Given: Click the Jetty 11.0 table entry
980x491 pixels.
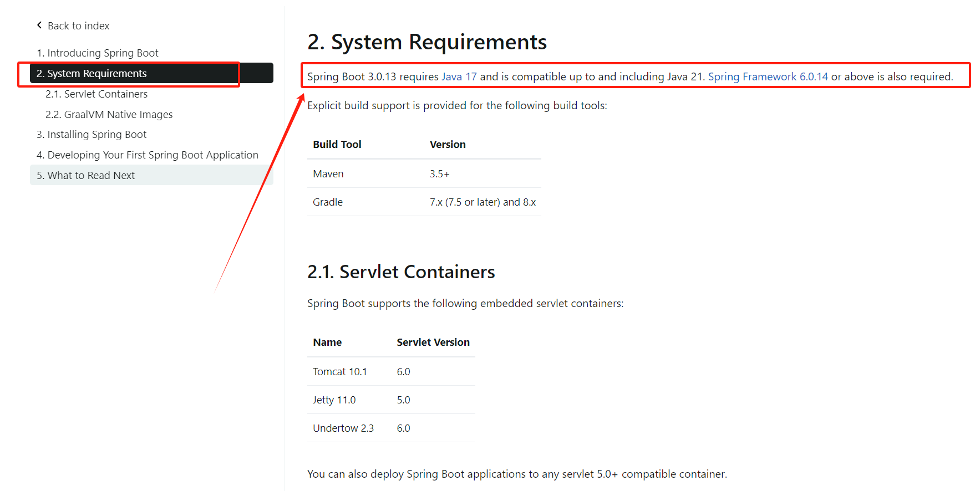Looking at the screenshot, I should pyautogui.click(x=334, y=400).
